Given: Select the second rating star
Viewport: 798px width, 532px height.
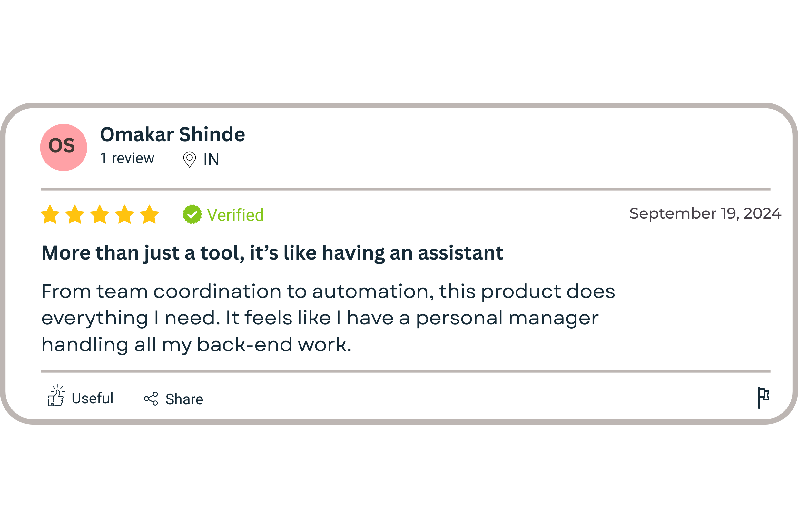Looking at the screenshot, I should coord(75,214).
